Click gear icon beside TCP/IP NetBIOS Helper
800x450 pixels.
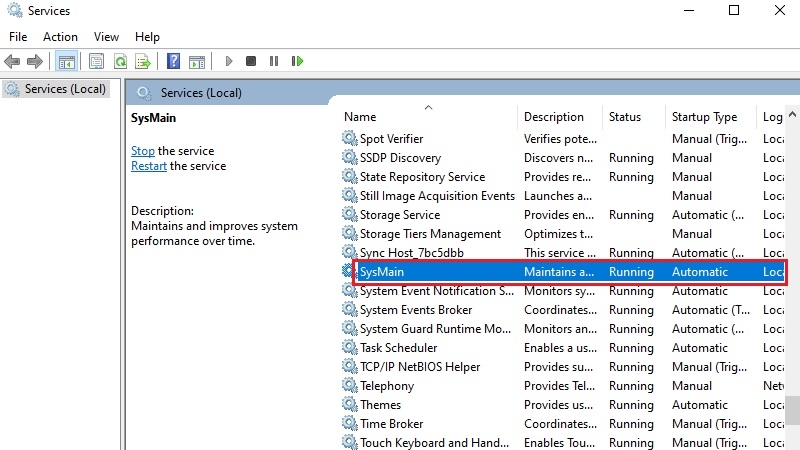tap(349, 366)
